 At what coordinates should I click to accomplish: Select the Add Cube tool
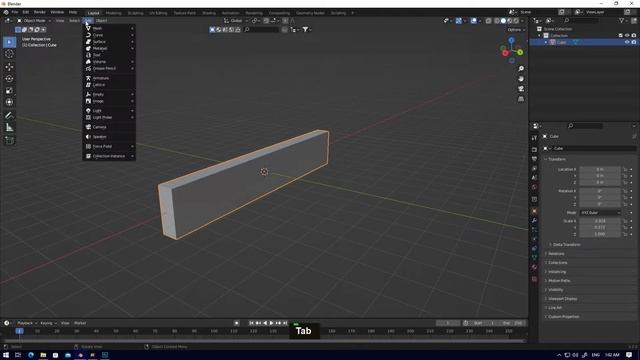tap(9, 140)
